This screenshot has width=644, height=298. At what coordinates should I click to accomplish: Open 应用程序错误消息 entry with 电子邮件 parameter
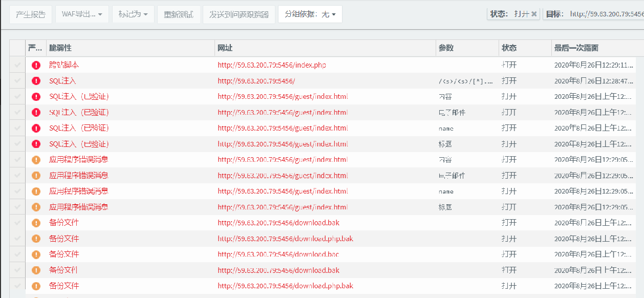[79, 176]
